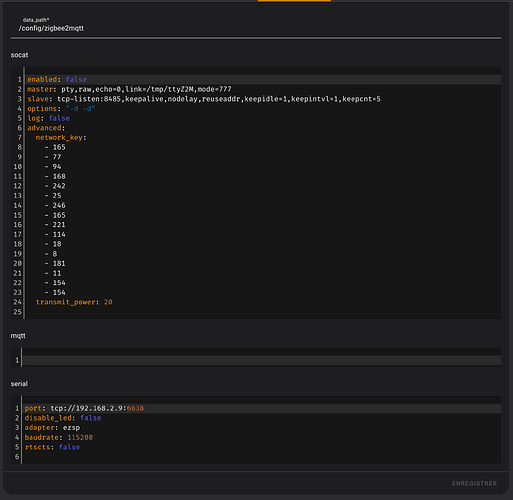This screenshot has width=513, height=500.
Task: Click the options "-d -d" value
Action: tap(80, 108)
